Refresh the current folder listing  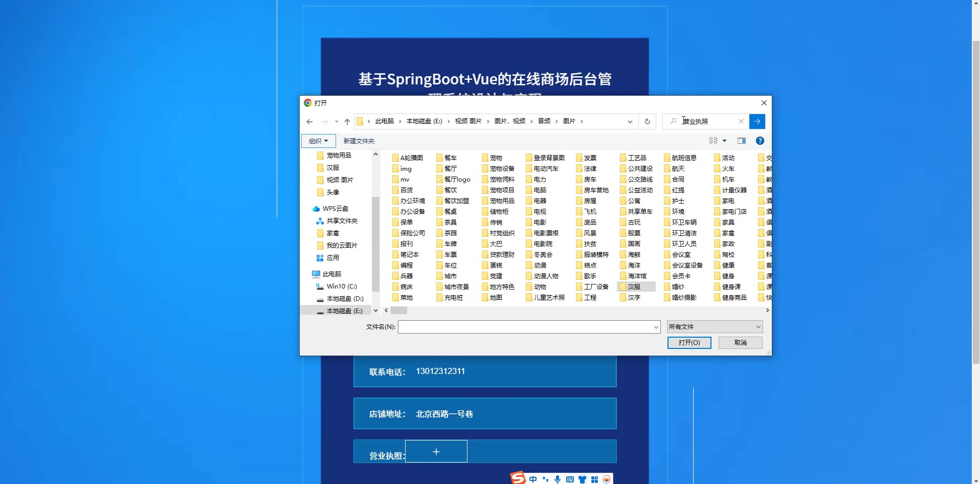648,122
